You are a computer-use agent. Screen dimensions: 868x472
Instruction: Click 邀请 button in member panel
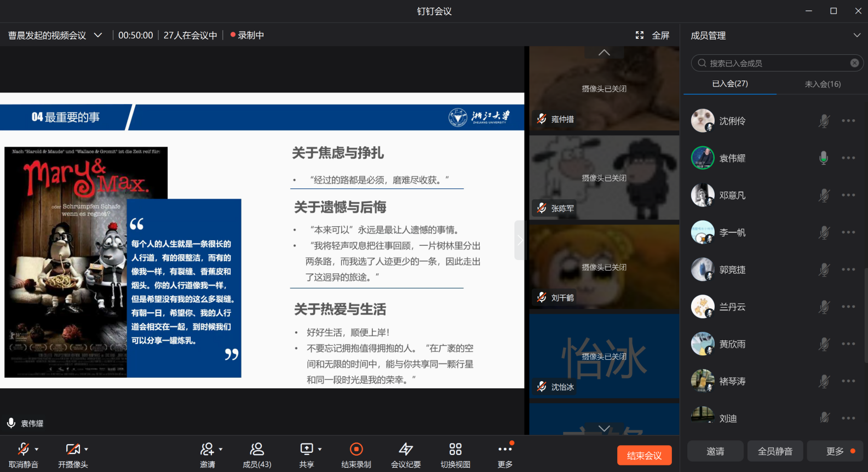[x=715, y=451]
